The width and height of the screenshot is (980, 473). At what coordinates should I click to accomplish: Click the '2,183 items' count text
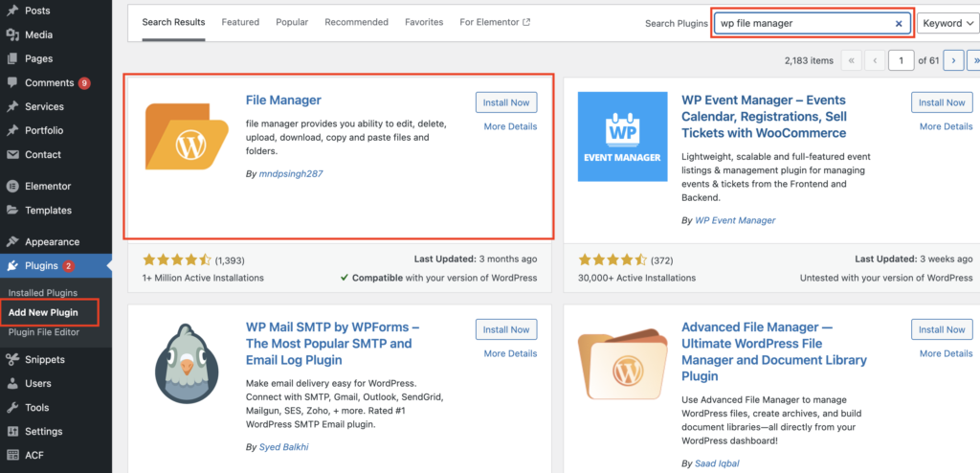point(809,60)
